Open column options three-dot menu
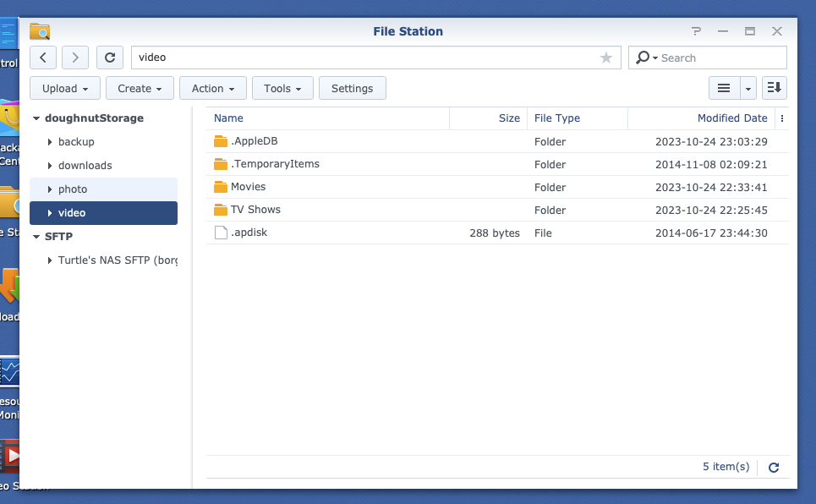 tap(781, 118)
